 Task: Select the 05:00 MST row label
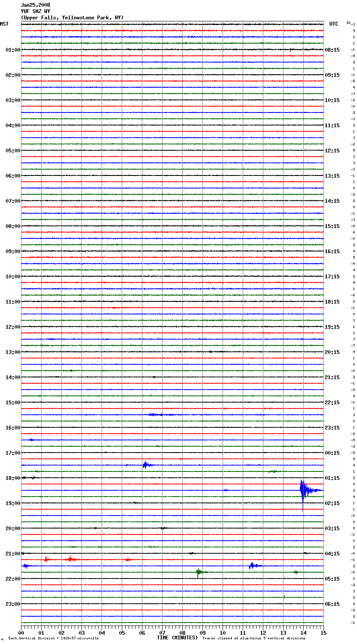pos(13,151)
